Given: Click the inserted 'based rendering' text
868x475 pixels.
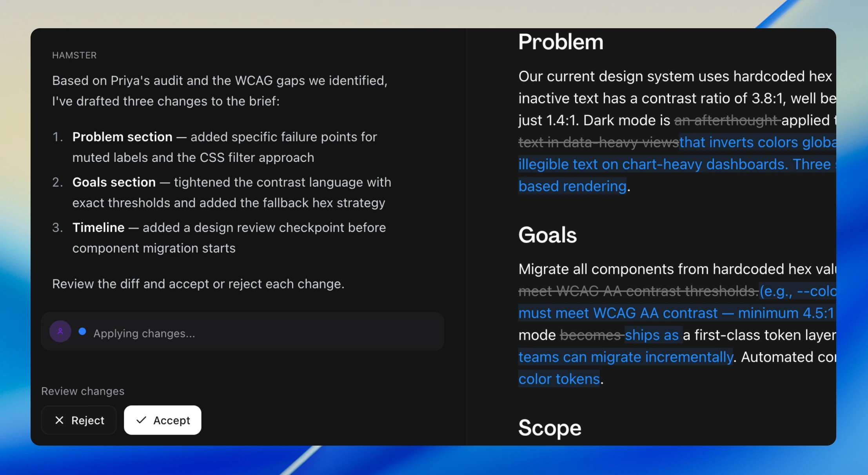Looking at the screenshot, I should pyautogui.click(x=572, y=186).
